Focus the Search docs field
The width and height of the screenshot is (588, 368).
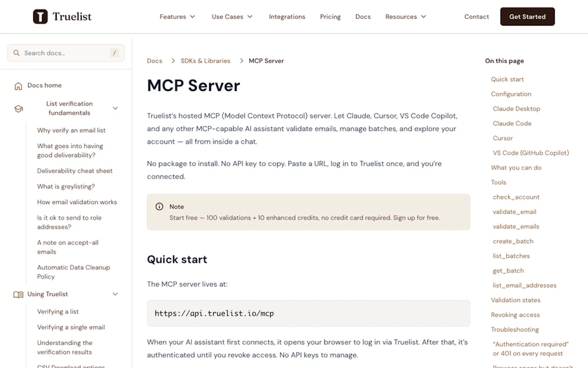[66, 53]
